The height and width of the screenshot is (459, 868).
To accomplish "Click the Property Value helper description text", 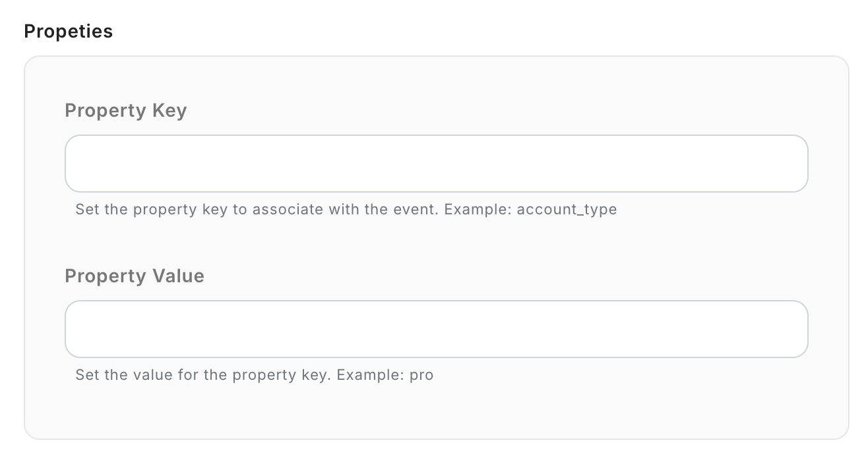I will point(254,375).
